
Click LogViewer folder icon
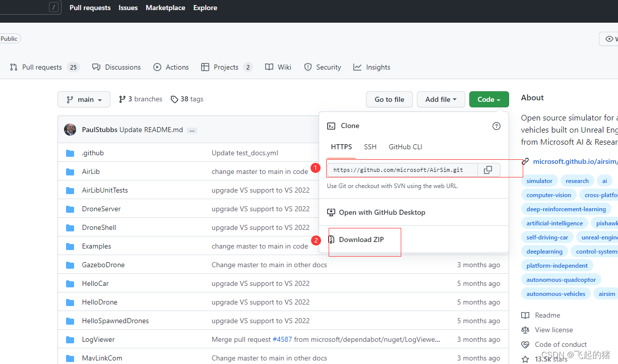click(70, 339)
